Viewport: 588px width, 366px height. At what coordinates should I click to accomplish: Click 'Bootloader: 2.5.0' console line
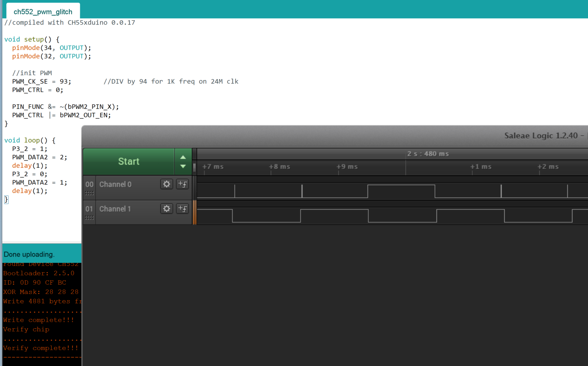pyautogui.click(x=39, y=273)
